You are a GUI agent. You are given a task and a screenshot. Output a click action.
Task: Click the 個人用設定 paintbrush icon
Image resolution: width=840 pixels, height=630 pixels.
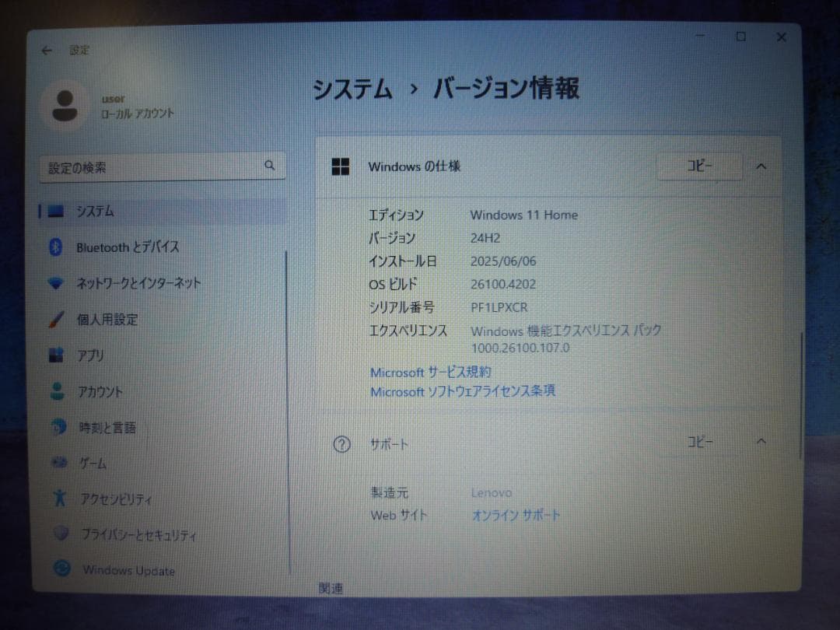point(56,320)
